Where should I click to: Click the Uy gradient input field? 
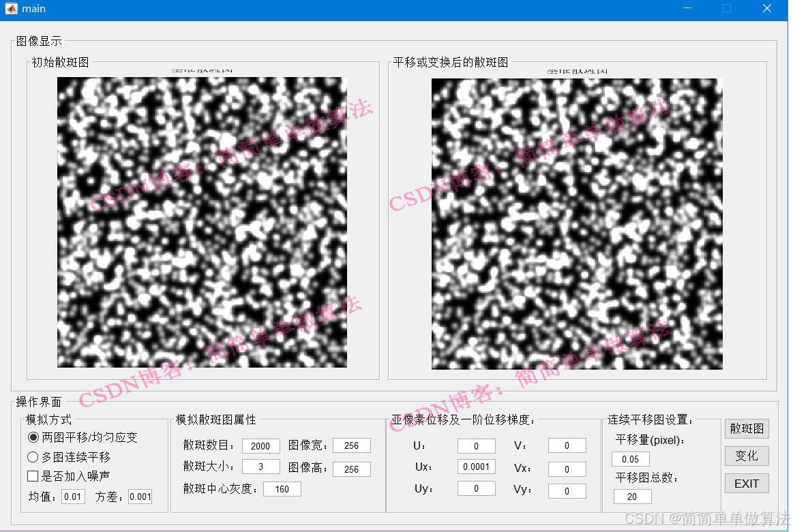(x=477, y=488)
